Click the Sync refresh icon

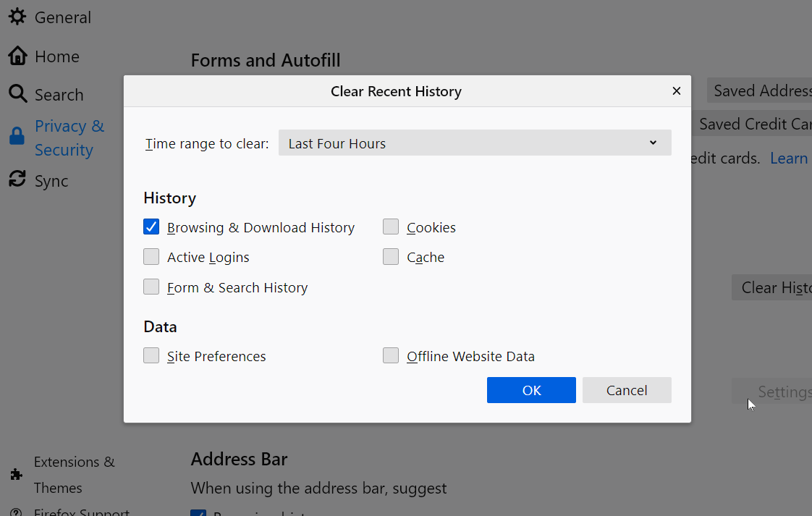point(16,180)
